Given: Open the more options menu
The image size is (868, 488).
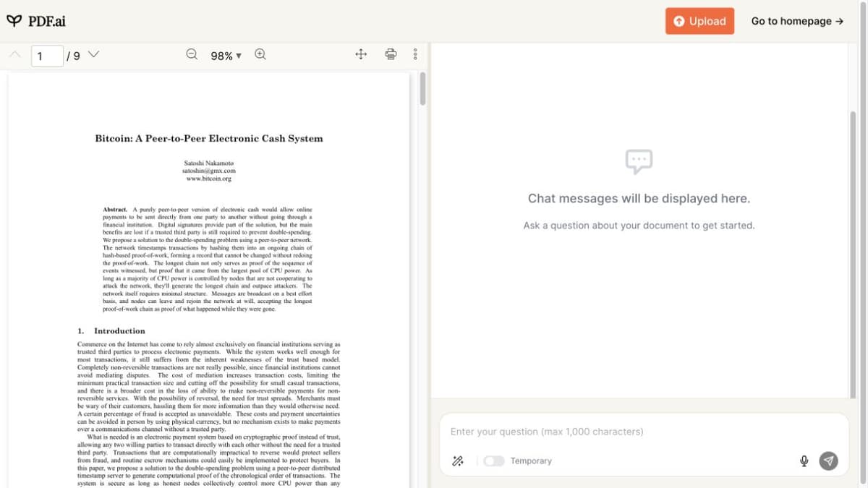Looking at the screenshot, I should click(x=415, y=54).
